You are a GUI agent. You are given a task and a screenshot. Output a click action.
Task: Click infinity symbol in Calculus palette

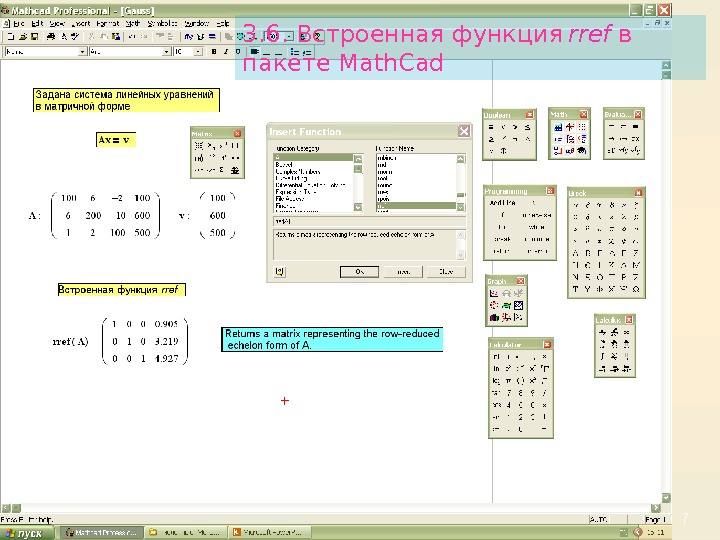click(626, 332)
